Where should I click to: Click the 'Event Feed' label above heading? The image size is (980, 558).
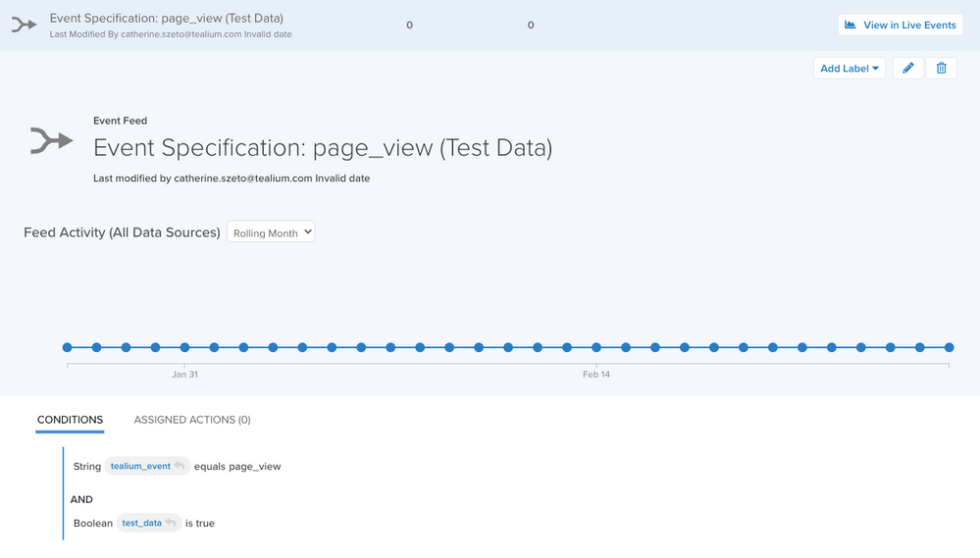(x=120, y=121)
